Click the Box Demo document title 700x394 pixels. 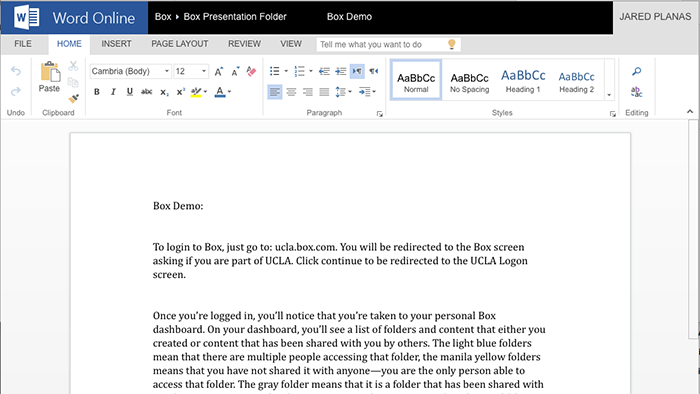tap(349, 17)
